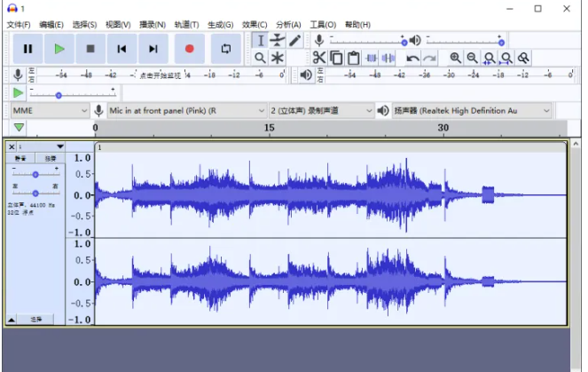
Task: Open the 文件(F) menu
Action: (x=18, y=24)
